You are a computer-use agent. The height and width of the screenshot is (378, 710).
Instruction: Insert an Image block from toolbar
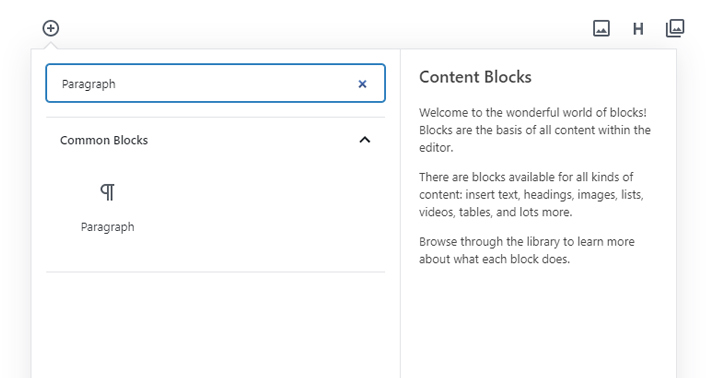(601, 29)
